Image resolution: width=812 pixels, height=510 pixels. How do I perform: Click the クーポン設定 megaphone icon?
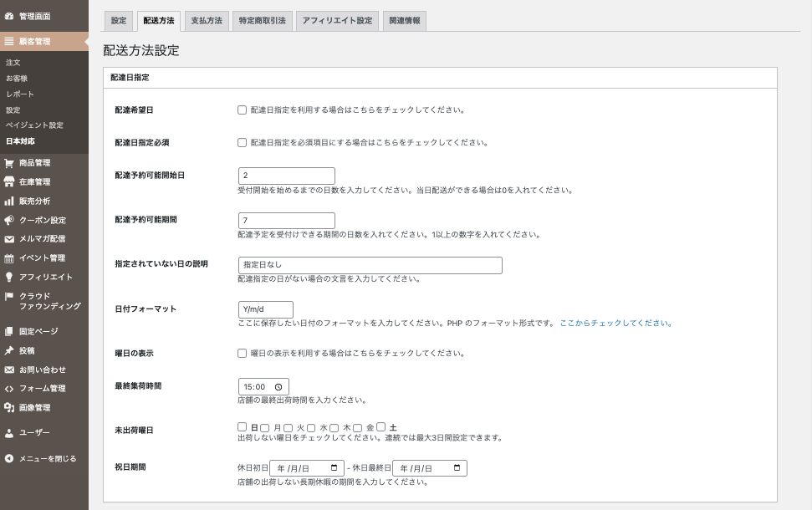9,221
